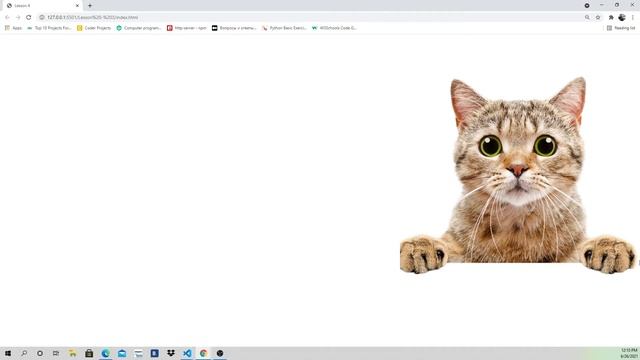640x360 pixels.
Task: Open black round app taskbar icon
Action: [x=220, y=353]
